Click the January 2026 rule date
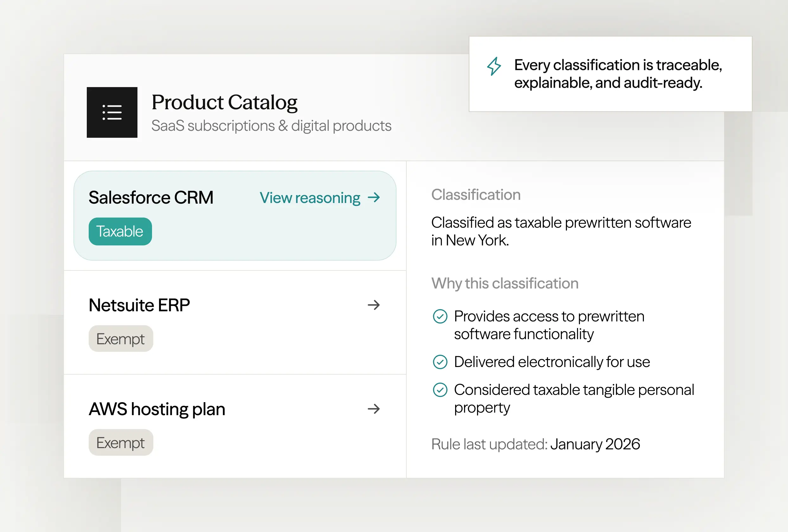Image resolution: width=788 pixels, height=532 pixels. [x=595, y=444]
